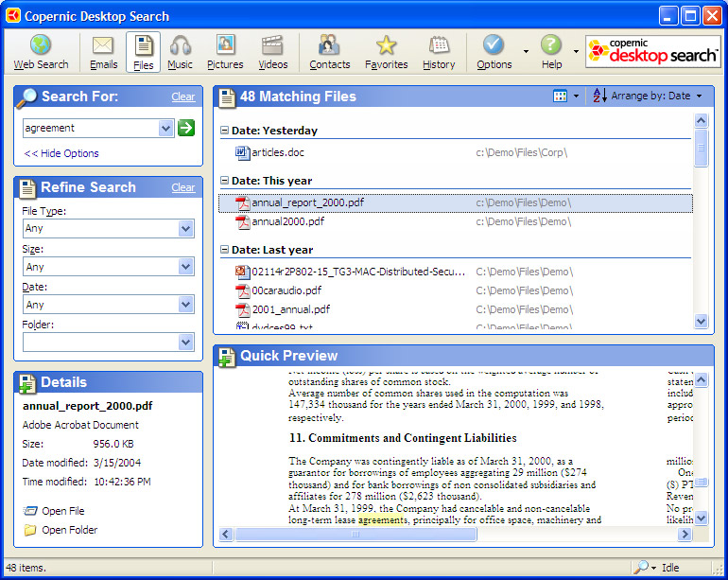The height and width of the screenshot is (580, 728).
Task: Click Quick Preview scroll left arrow
Action: tap(226, 534)
